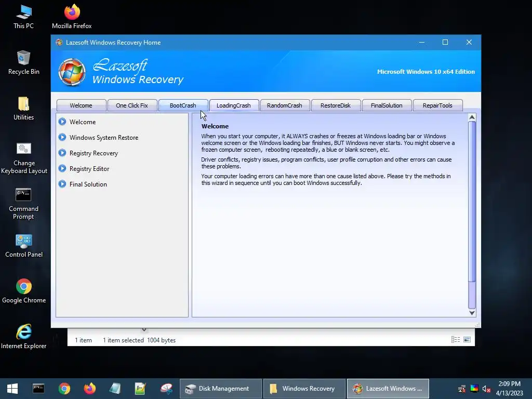Launch Firefox from the taskbar
The image size is (532, 399).
tap(89, 389)
